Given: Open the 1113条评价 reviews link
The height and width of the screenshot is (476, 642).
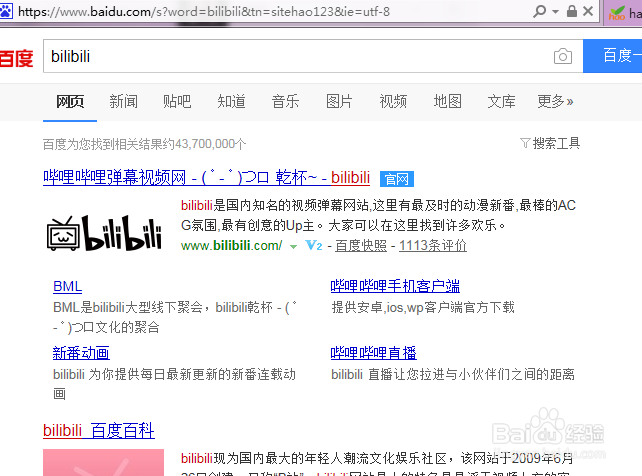Looking at the screenshot, I should pyautogui.click(x=433, y=245).
